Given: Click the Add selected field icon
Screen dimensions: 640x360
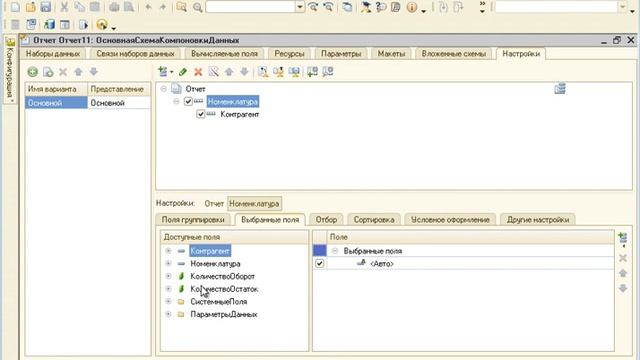Looking at the screenshot, I should tap(623, 238).
